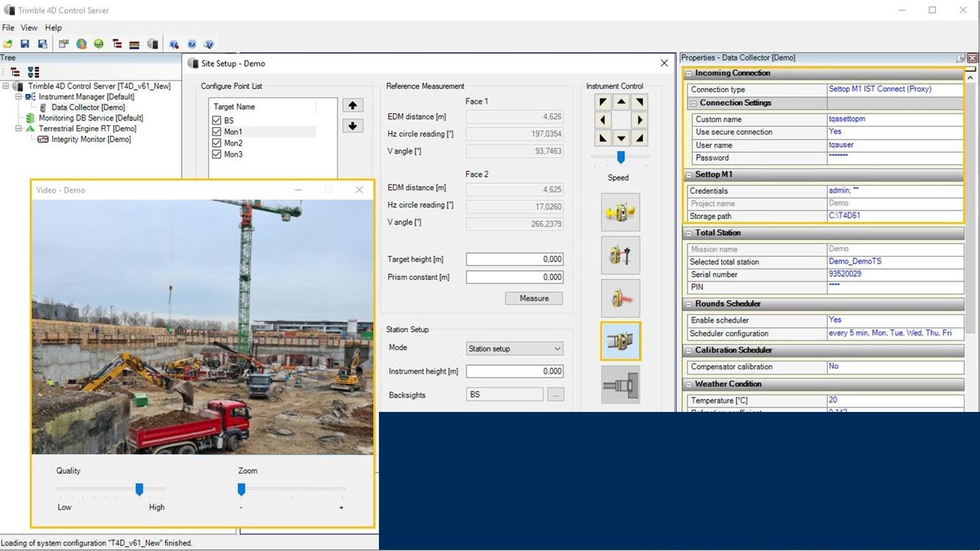Viewport: 980px width, 551px height.
Task: Adjust the video Zoom slider
Action: tap(241, 489)
